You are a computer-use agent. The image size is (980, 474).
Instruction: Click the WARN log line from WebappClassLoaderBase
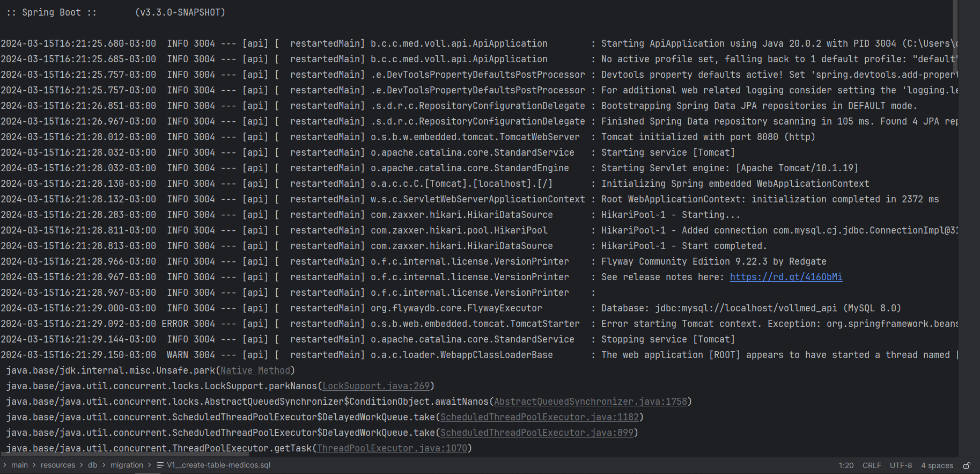479,355
